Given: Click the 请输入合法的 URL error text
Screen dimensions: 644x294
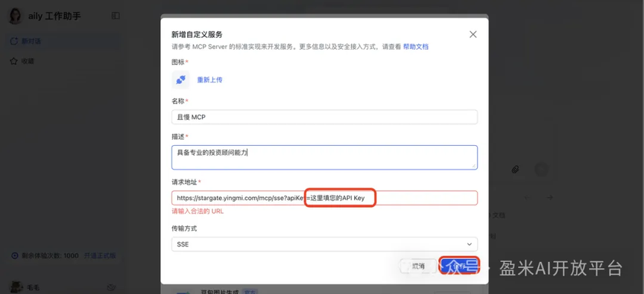Looking at the screenshot, I should (198, 211).
